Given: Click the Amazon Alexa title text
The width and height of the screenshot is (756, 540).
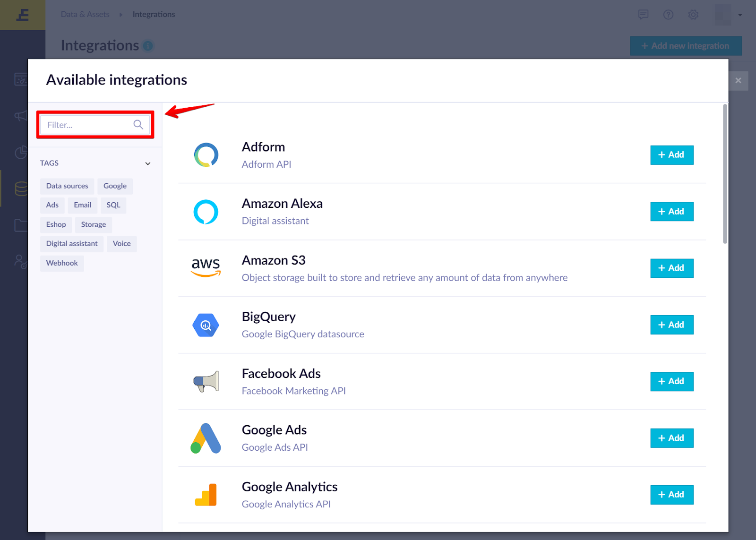Looking at the screenshot, I should [x=282, y=204].
